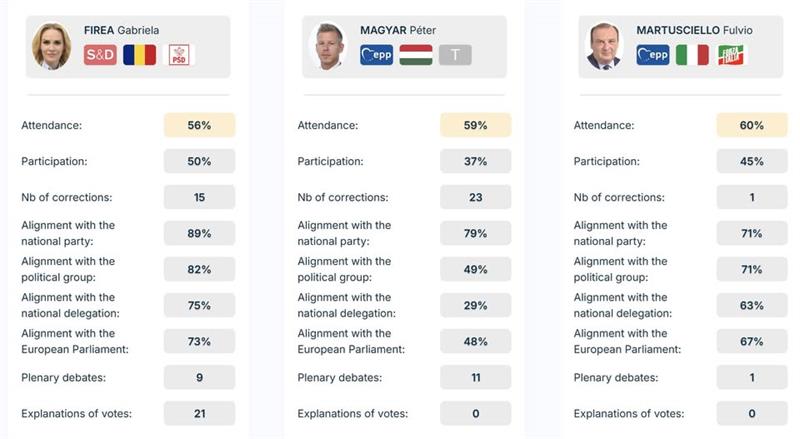
Task: Click Magyar's 59% attendance value
Action: coord(475,125)
